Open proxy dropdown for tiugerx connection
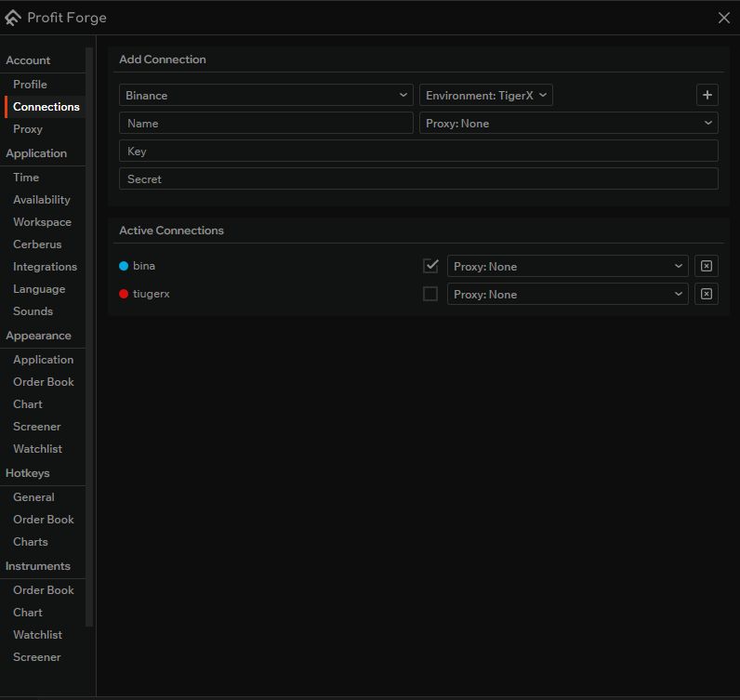The width and height of the screenshot is (740, 700). click(568, 294)
